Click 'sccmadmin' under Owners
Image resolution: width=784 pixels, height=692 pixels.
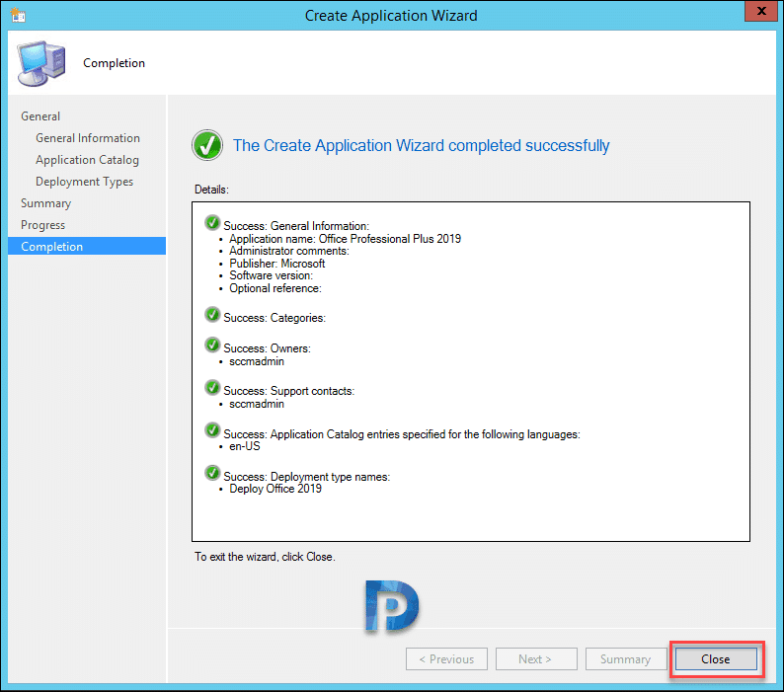click(257, 361)
